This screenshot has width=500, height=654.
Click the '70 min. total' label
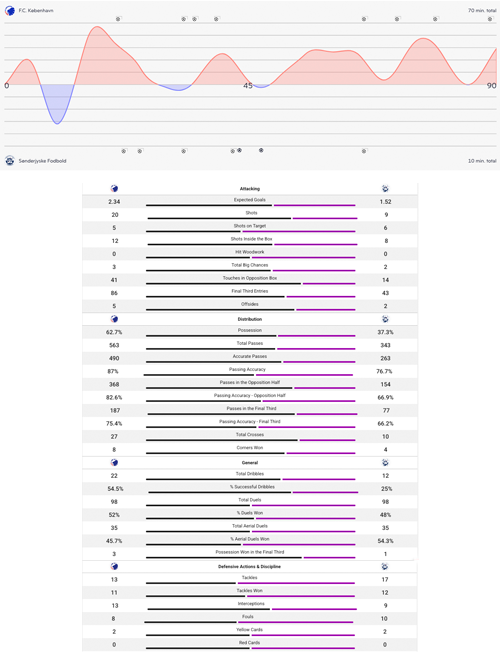coord(482,10)
